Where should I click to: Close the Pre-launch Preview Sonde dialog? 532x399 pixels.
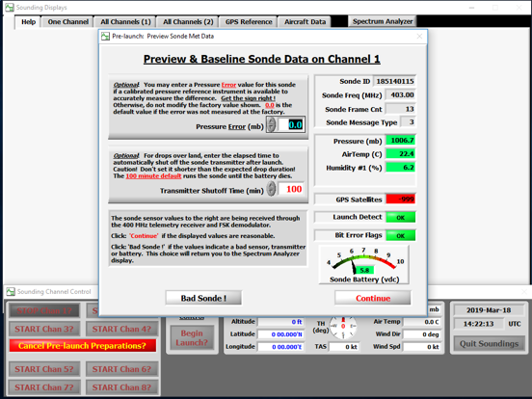419,37
